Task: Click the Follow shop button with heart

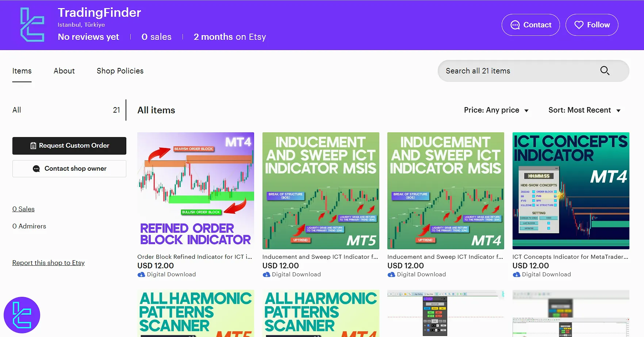Action: [x=591, y=25]
